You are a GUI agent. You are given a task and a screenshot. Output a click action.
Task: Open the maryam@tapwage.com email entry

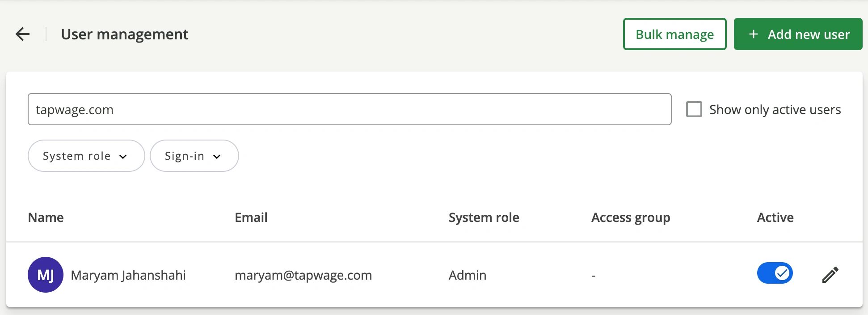click(x=303, y=275)
